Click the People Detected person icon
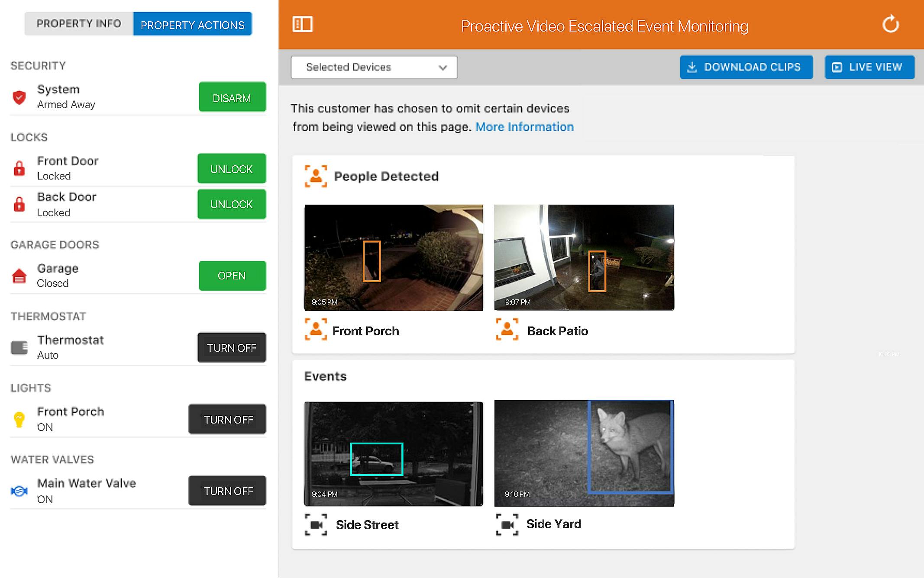The image size is (924, 578). [x=316, y=176]
